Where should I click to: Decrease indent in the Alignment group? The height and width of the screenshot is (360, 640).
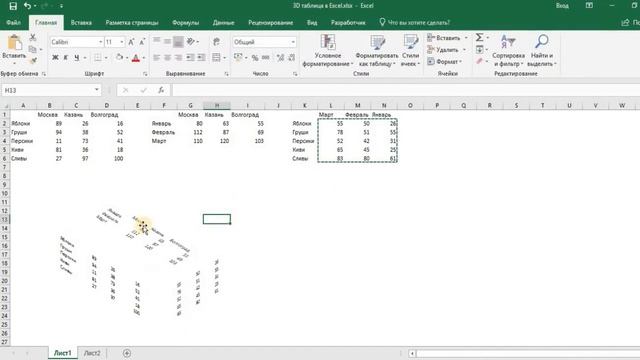(190, 58)
